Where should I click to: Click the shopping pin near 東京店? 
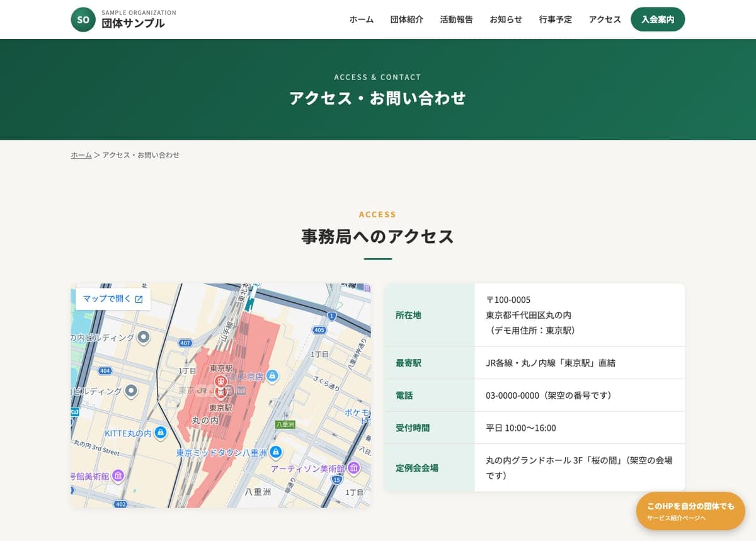point(272,375)
